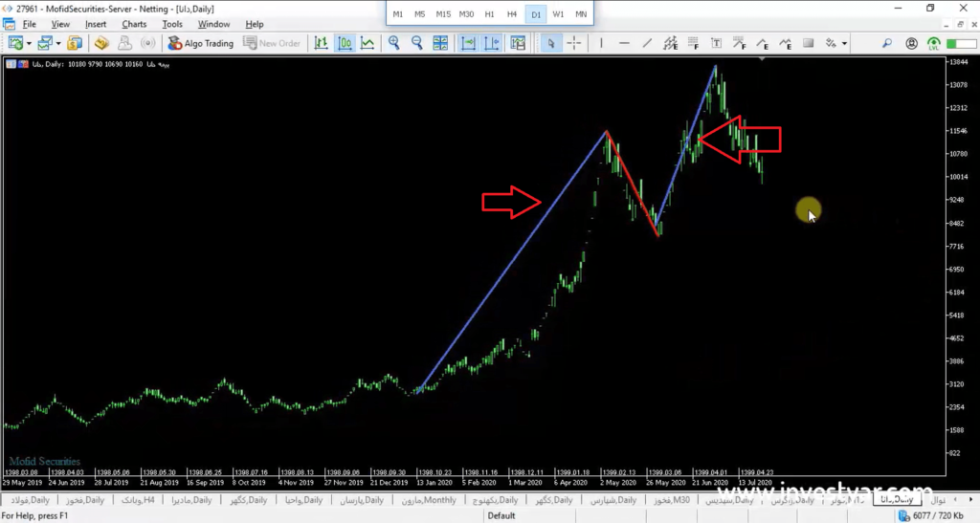Image resolution: width=980 pixels, height=523 pixels.
Task: Open the search magnifier
Action: [887, 43]
